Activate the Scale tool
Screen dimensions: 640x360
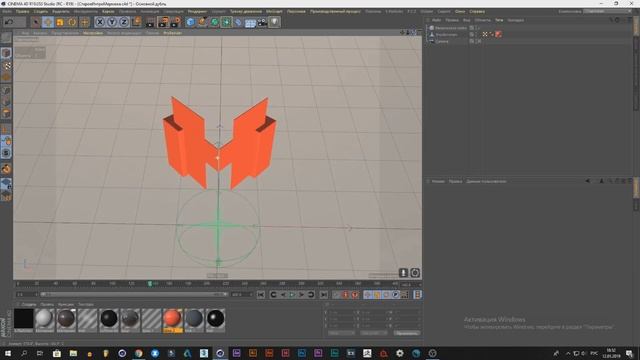click(x=60, y=22)
